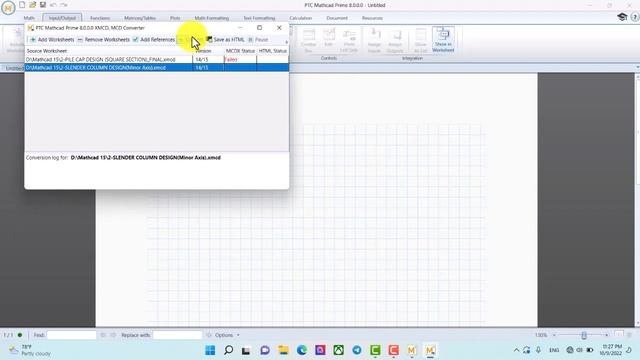
Task: Click the Pause button in converter
Action: (258, 40)
